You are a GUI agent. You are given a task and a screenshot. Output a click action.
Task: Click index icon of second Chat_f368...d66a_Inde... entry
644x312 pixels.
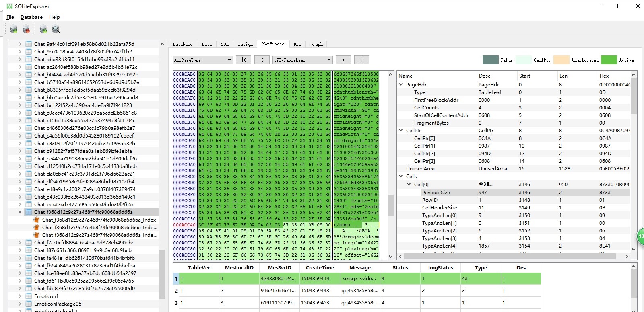pos(37,227)
